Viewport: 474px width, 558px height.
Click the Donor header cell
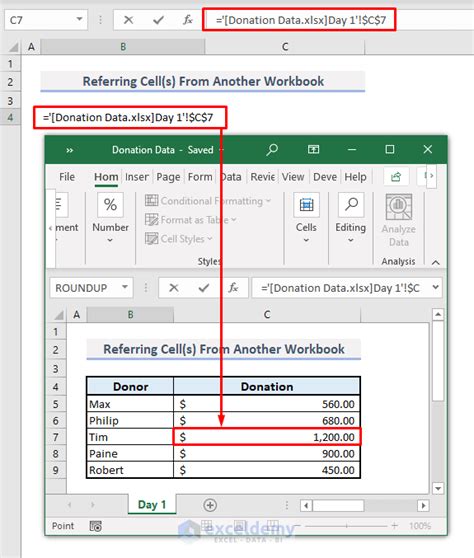(130, 386)
